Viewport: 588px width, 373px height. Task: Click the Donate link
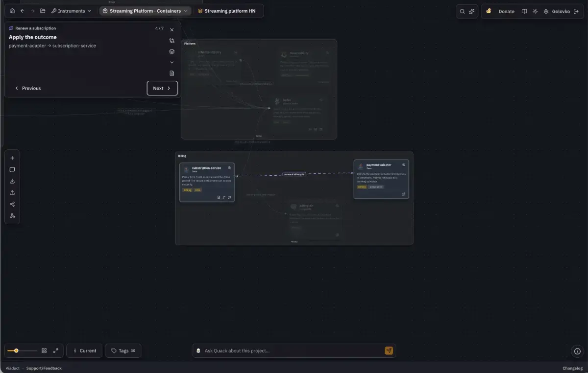[507, 11]
